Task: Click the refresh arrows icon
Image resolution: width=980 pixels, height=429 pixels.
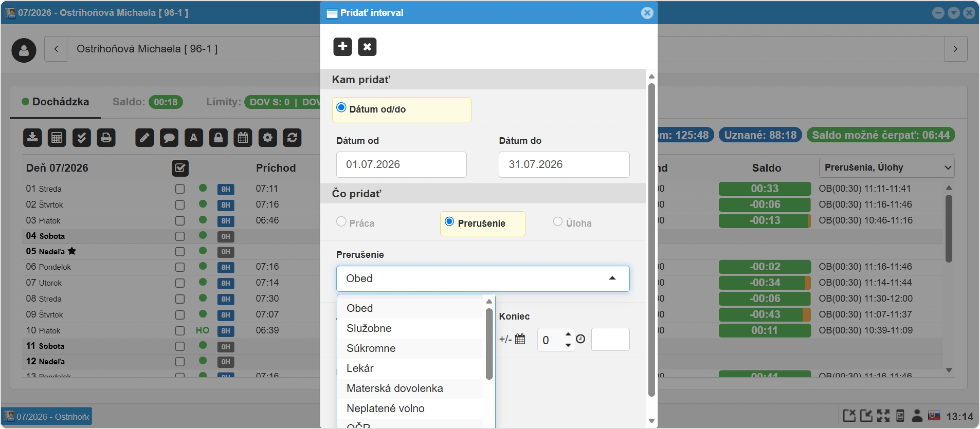Action: click(x=292, y=138)
